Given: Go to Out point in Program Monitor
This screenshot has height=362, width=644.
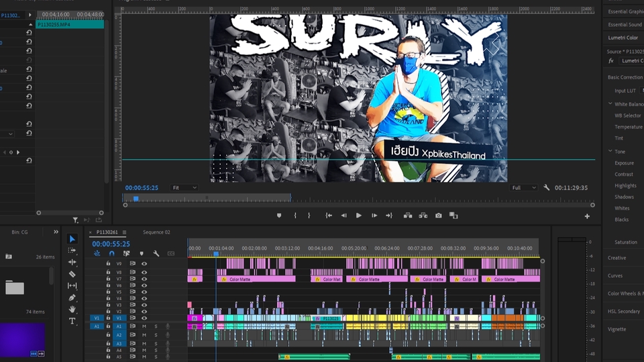Looking at the screenshot, I should pyautogui.click(x=389, y=216).
